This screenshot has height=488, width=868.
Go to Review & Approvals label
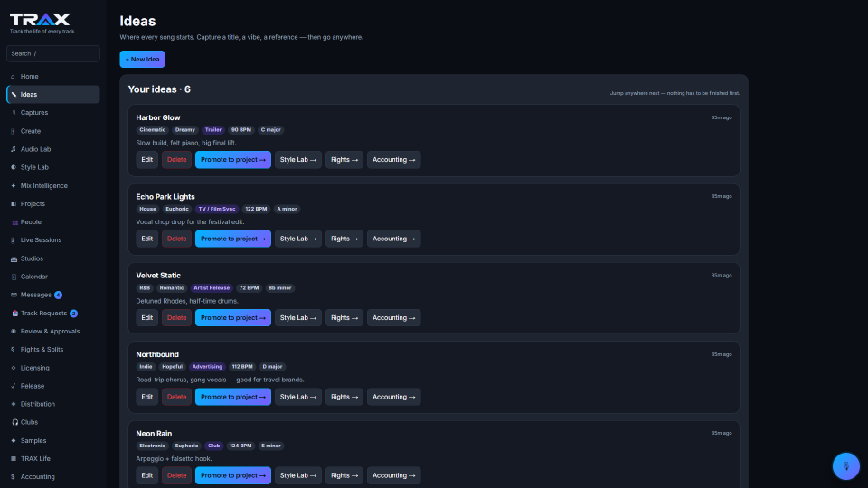click(51, 332)
